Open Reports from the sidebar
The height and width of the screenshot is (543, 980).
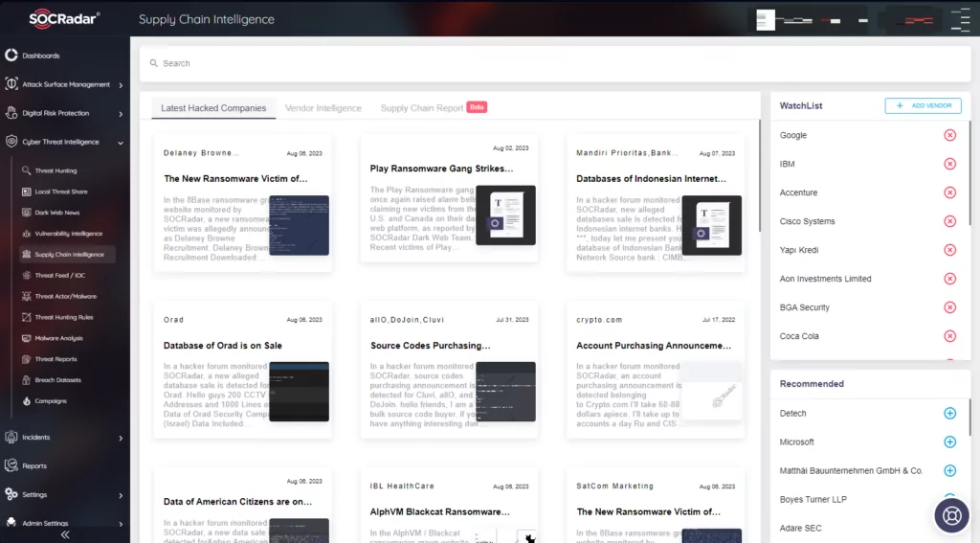(x=34, y=466)
